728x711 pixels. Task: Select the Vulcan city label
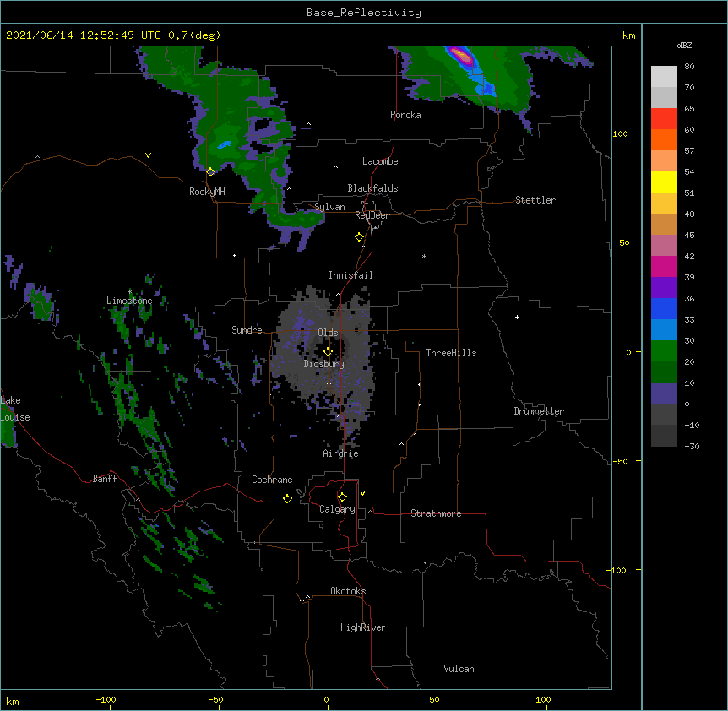pyautogui.click(x=459, y=669)
